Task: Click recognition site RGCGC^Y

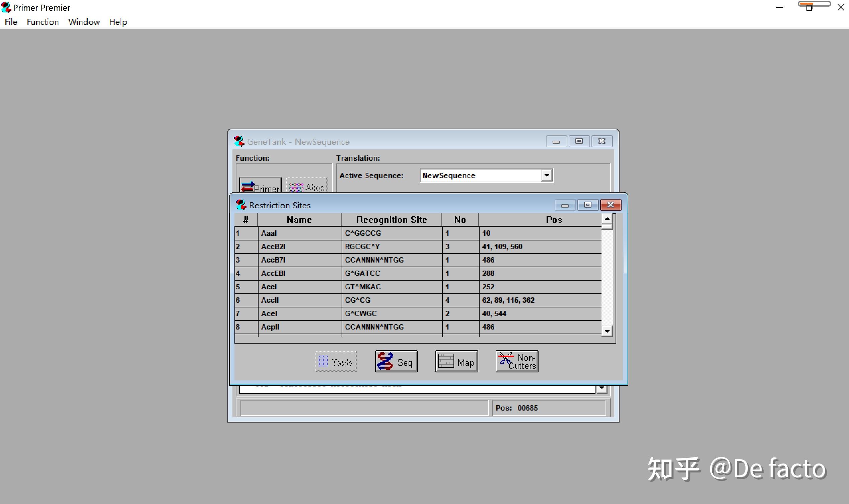Action: point(362,246)
